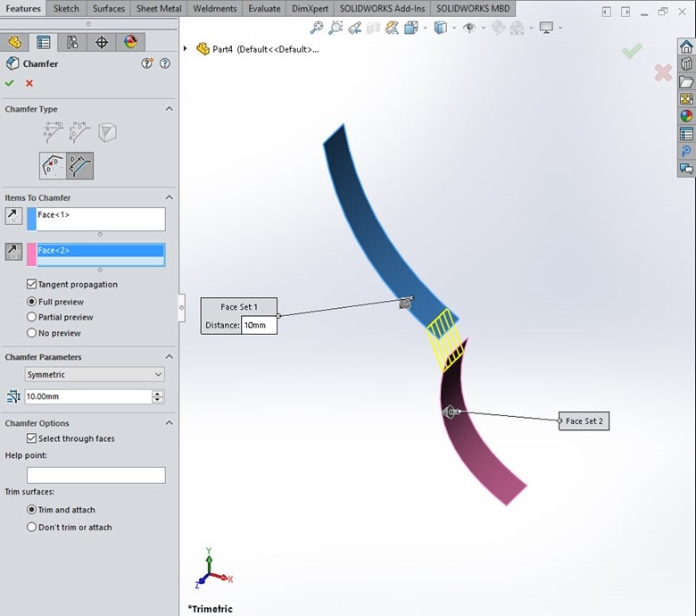696x616 pixels.
Task: Uncheck Tangent propagation
Action: pyautogui.click(x=32, y=285)
